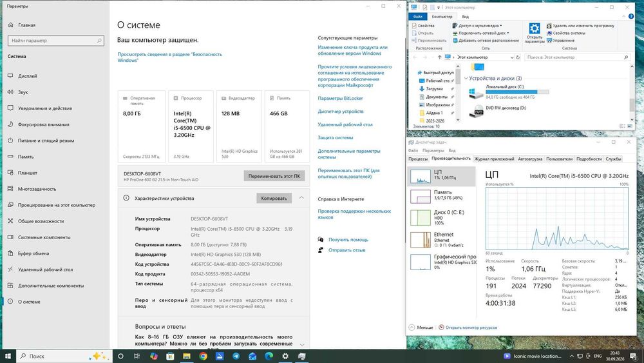
Task: Open Общие возможности section
Action: coord(41,221)
